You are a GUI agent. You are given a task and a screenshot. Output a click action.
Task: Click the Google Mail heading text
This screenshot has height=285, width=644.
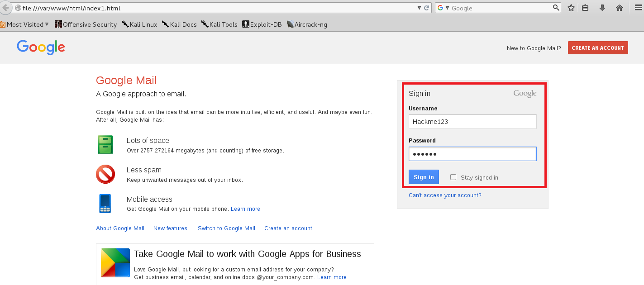pyautogui.click(x=126, y=81)
